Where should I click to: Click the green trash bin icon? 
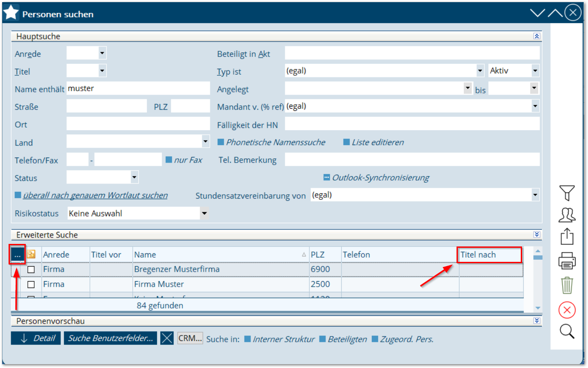pyautogui.click(x=567, y=285)
